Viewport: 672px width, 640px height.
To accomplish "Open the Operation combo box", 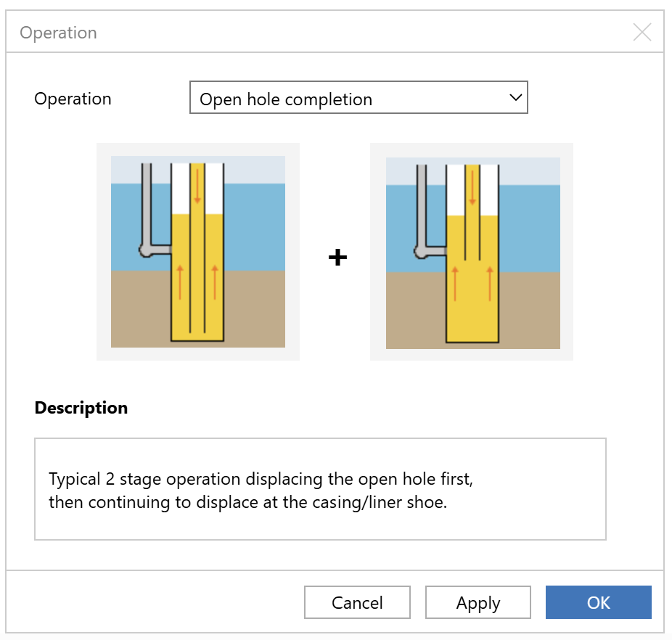I will (x=358, y=97).
